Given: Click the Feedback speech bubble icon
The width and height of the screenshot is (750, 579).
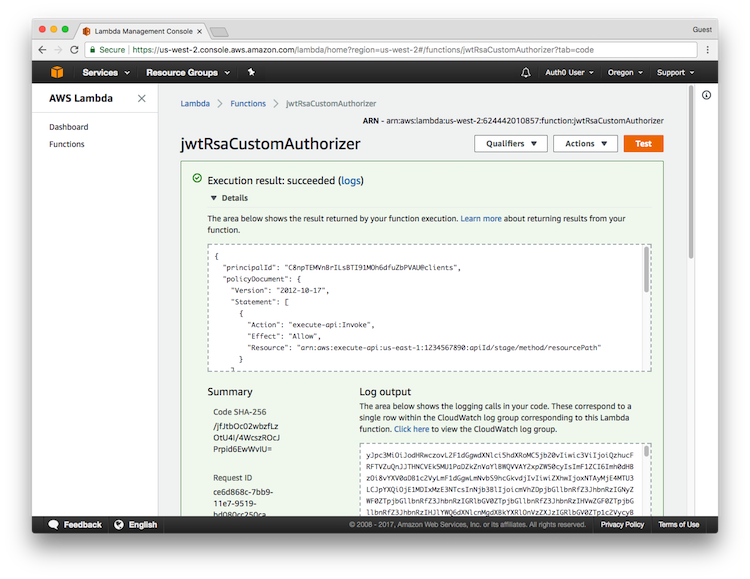Looking at the screenshot, I should [x=54, y=524].
